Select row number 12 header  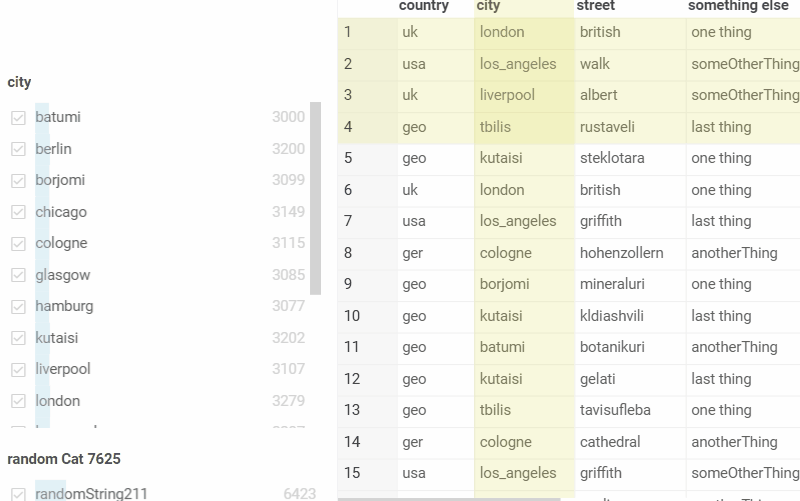click(x=352, y=379)
